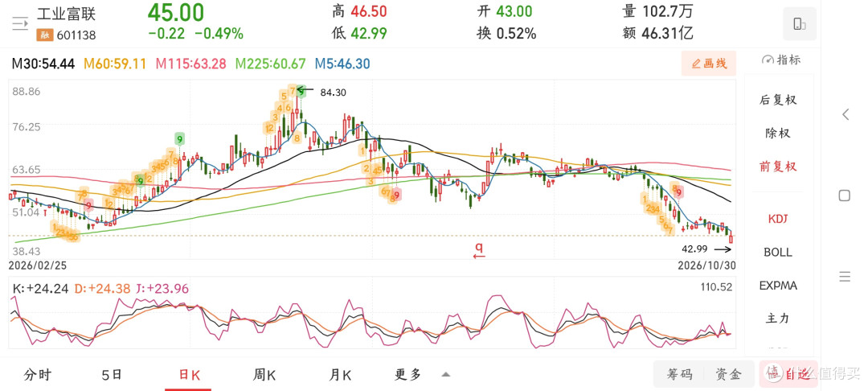Tap the 画线 draw line button

(x=709, y=63)
